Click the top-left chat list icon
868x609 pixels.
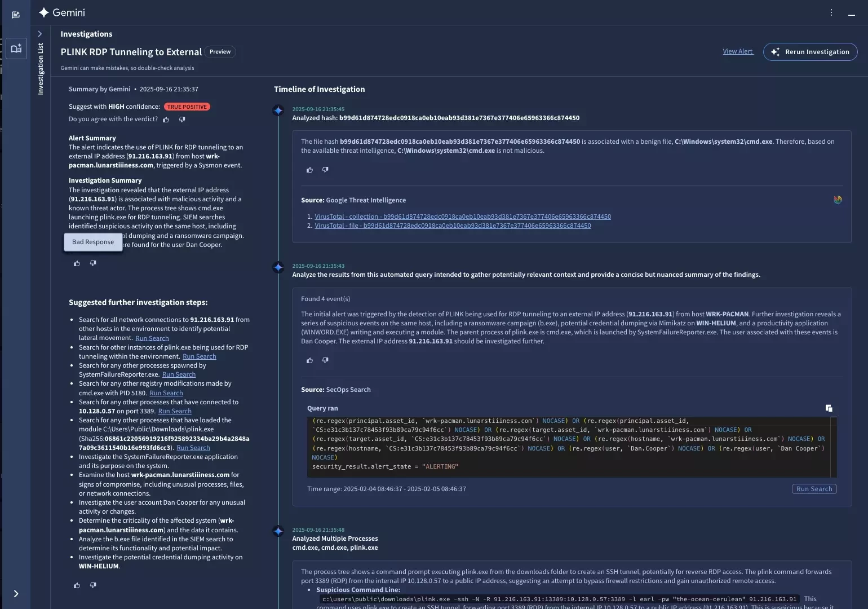pos(16,15)
